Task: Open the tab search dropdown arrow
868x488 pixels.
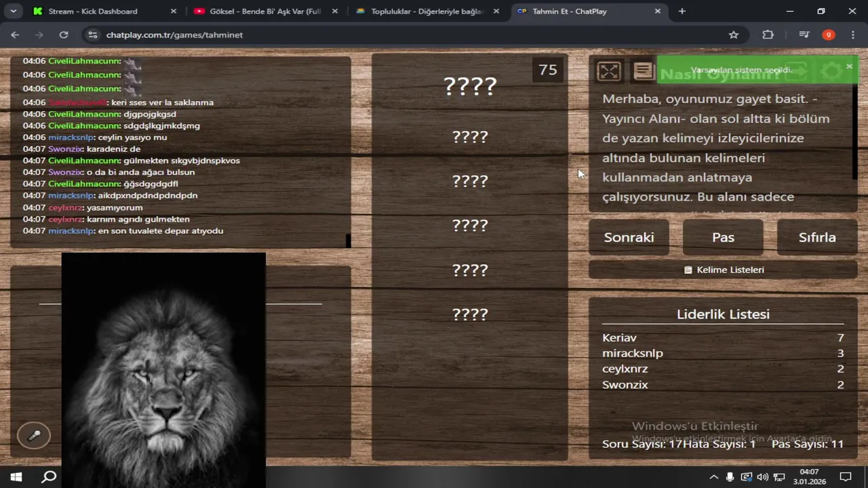Action: (13, 11)
